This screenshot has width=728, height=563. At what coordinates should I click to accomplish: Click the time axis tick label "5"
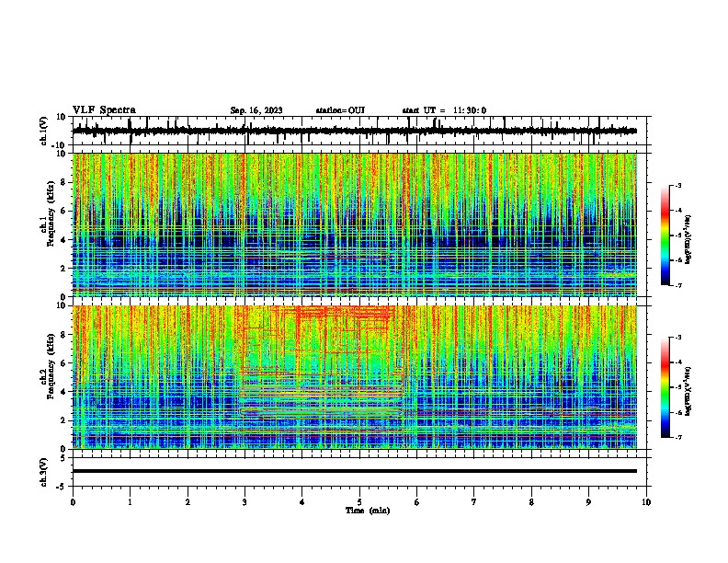coord(359,502)
